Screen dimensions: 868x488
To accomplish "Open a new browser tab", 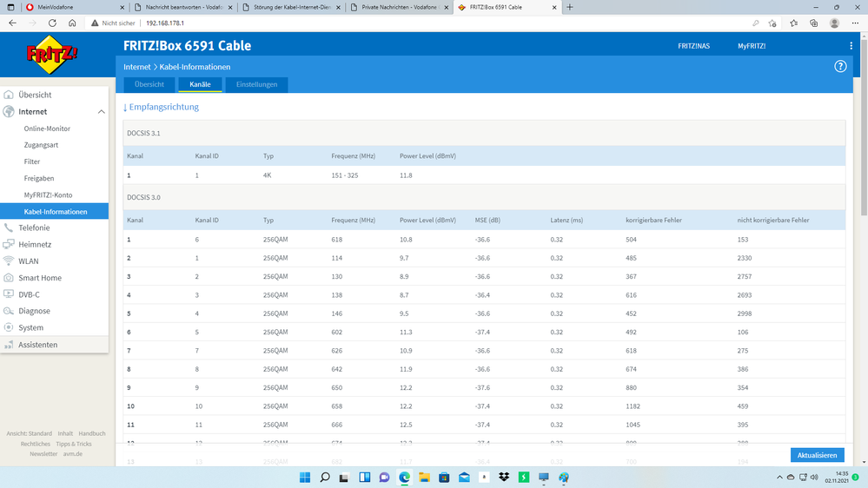I will point(570,7).
